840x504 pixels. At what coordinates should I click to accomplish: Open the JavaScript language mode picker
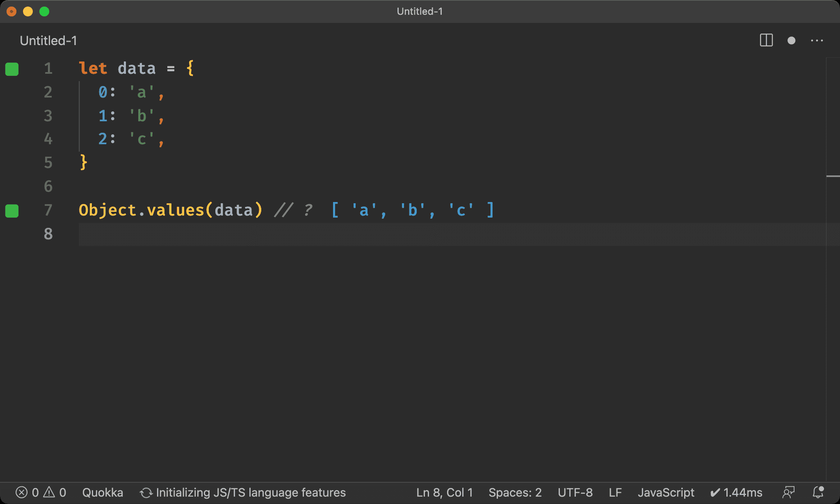click(x=666, y=492)
